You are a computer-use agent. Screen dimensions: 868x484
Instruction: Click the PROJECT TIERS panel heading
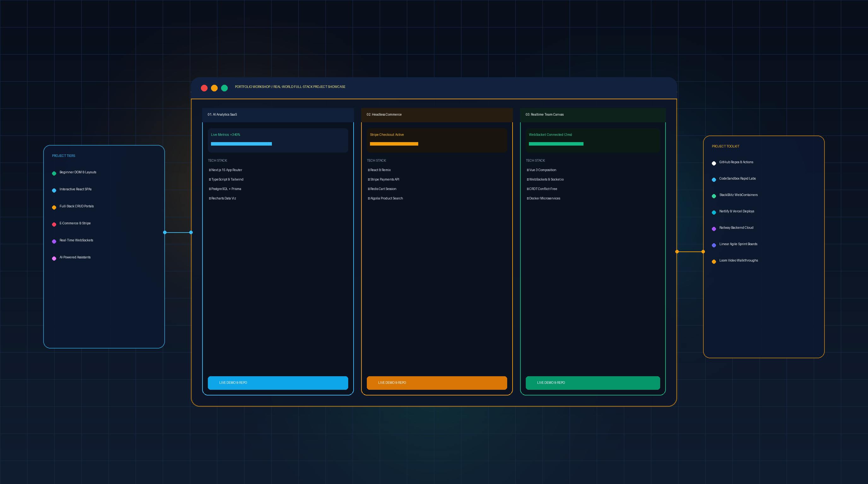pos(64,156)
